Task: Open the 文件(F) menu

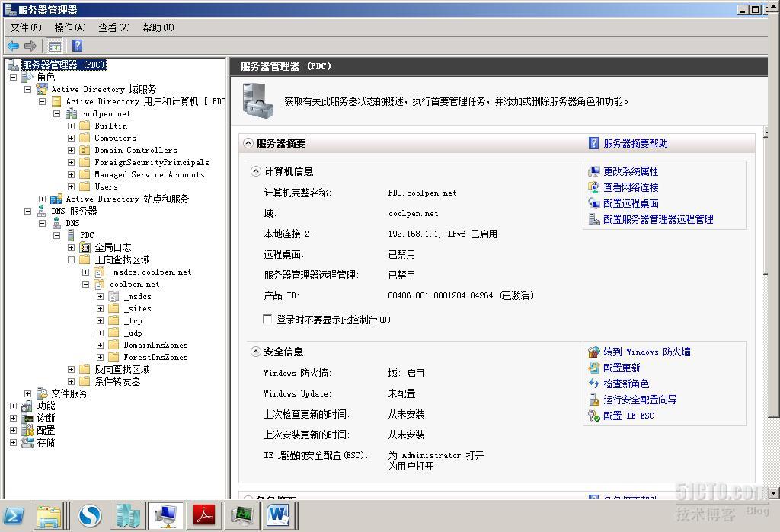Action: (x=27, y=27)
